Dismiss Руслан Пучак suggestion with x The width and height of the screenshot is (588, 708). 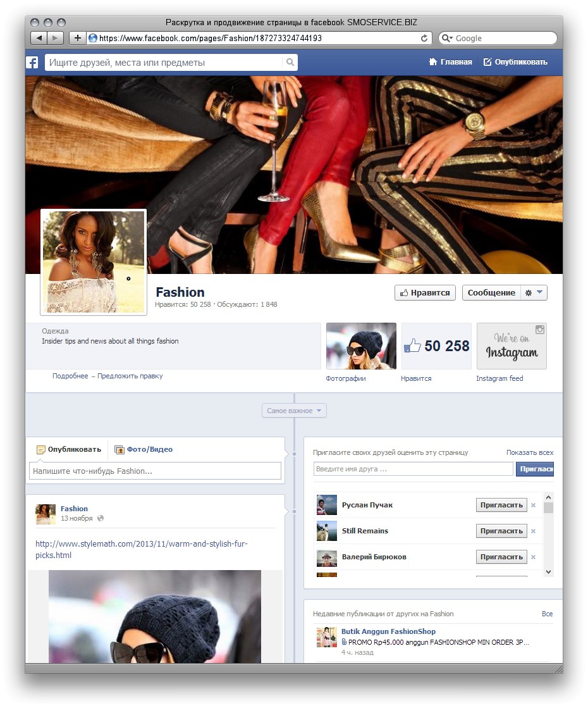point(534,506)
